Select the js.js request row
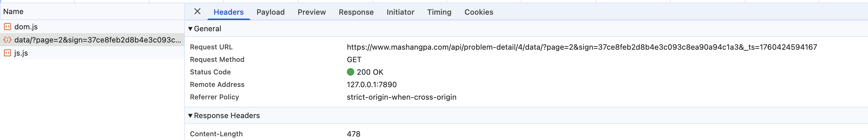868x140 pixels. (92, 53)
